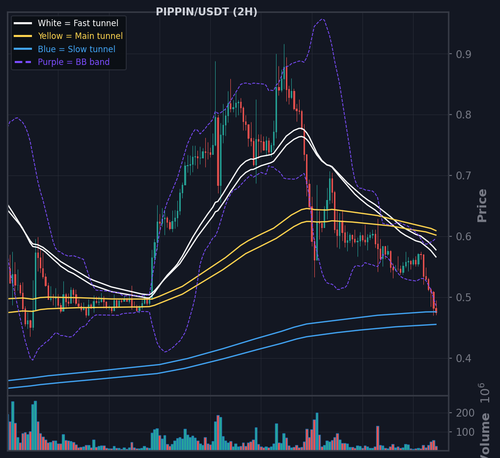Click the purple dashed line sample in legend
The image size is (500, 458).
[x=23, y=62]
